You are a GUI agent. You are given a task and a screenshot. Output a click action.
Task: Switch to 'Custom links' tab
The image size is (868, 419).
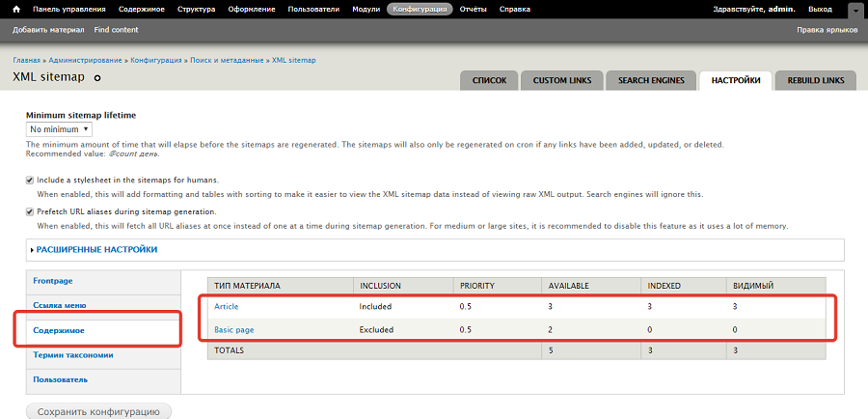pyautogui.click(x=562, y=80)
